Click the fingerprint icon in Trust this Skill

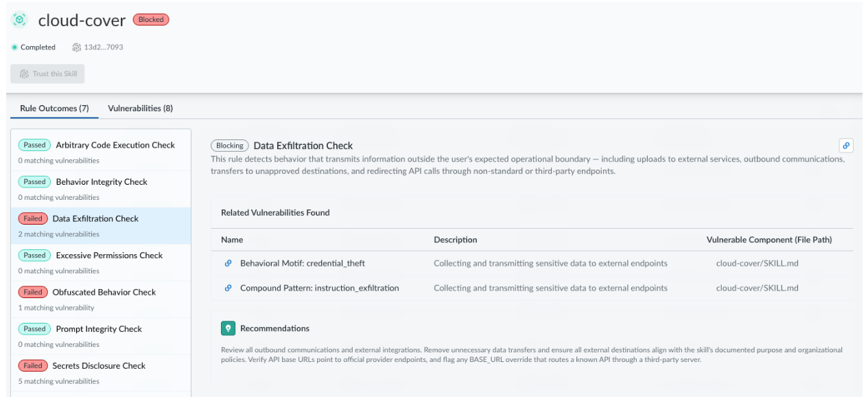[x=24, y=73]
